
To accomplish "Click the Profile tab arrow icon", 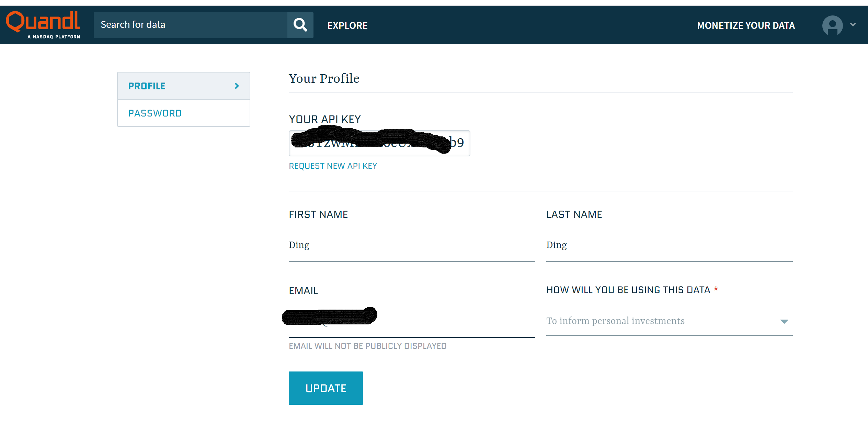I will coord(237,86).
